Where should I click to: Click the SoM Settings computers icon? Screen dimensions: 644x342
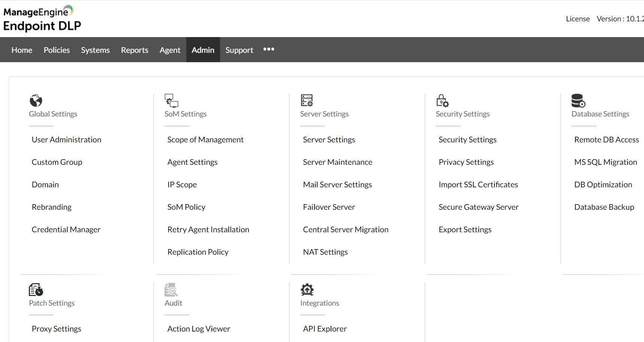[171, 100]
